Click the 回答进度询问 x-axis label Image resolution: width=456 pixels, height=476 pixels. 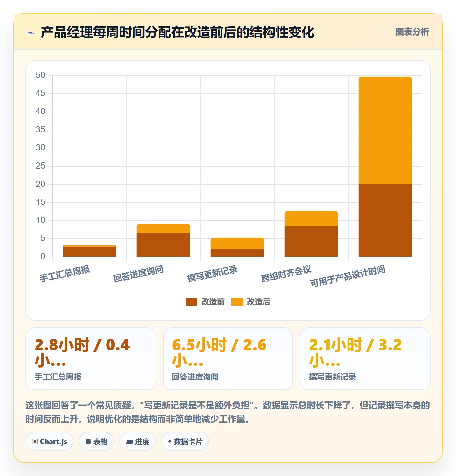click(x=138, y=274)
